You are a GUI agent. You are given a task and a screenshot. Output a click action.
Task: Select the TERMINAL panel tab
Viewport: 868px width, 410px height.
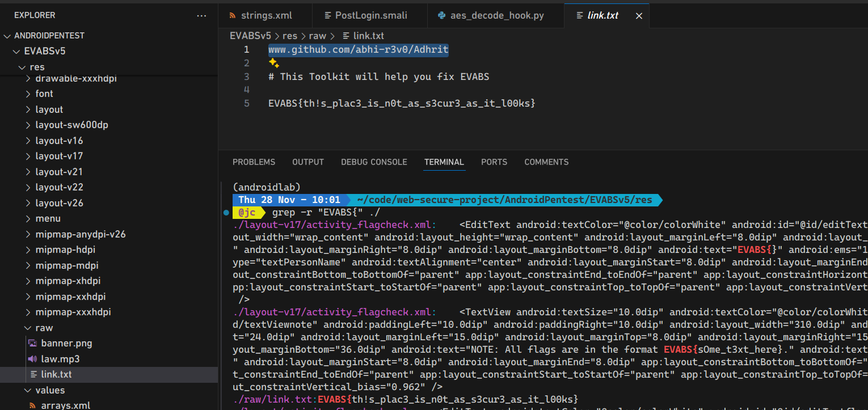444,162
